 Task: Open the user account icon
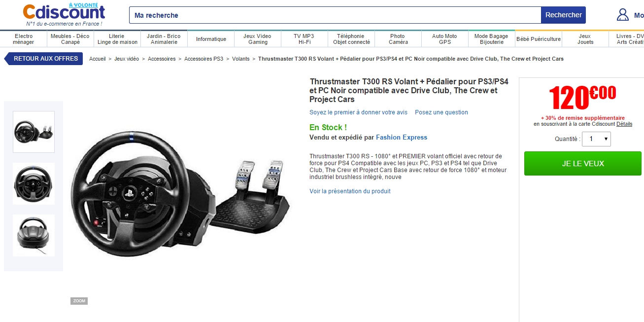tap(623, 15)
